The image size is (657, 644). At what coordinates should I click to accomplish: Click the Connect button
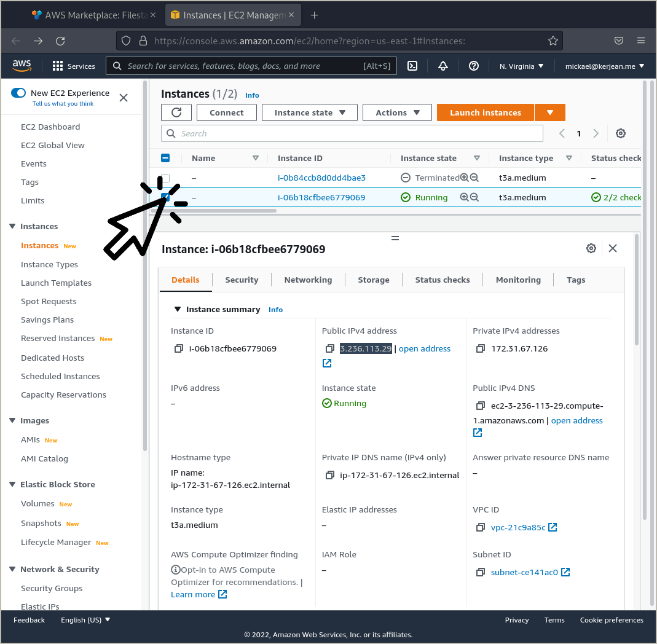point(227,112)
